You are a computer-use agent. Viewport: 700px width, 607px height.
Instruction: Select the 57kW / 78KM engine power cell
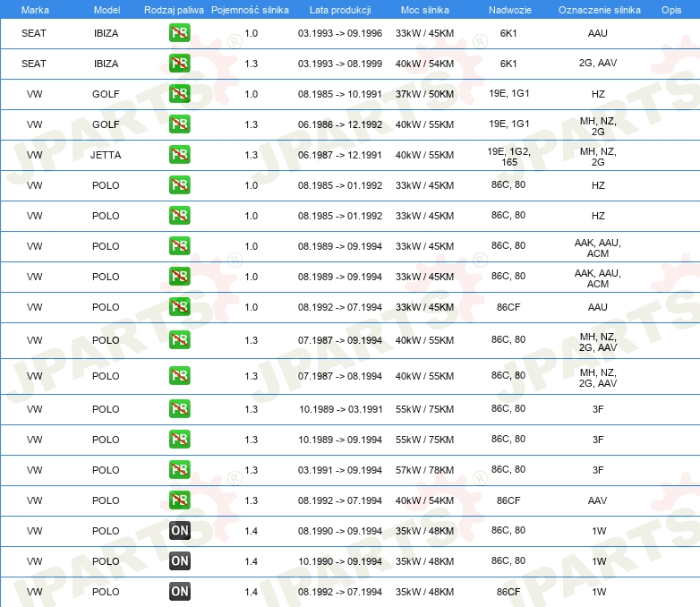click(424, 470)
